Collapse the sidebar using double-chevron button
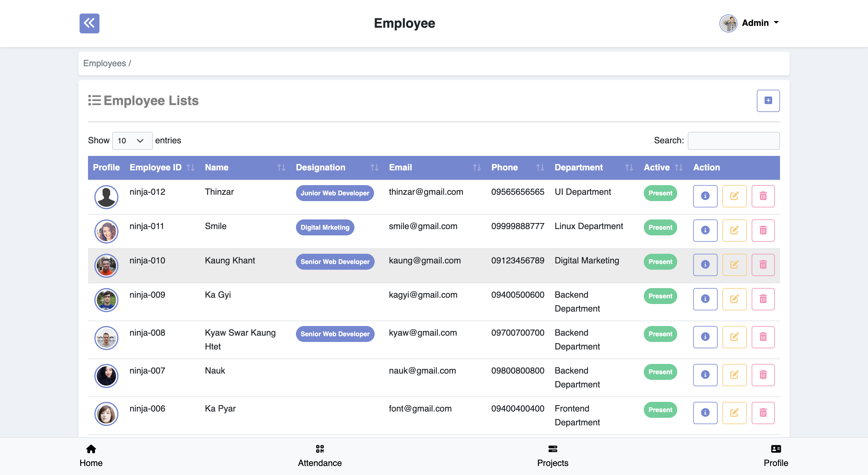The image size is (868, 475). coord(89,23)
